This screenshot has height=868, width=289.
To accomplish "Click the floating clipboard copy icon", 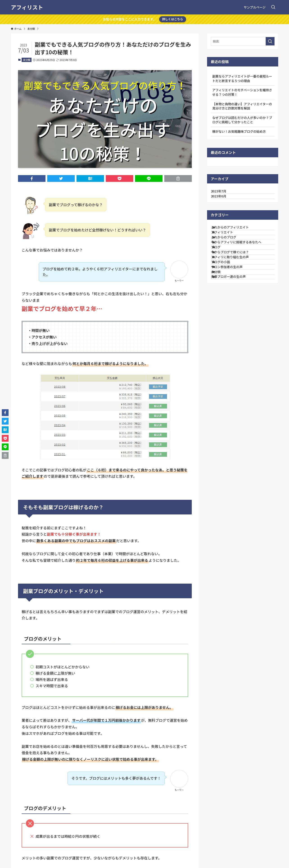I will 5,455.
